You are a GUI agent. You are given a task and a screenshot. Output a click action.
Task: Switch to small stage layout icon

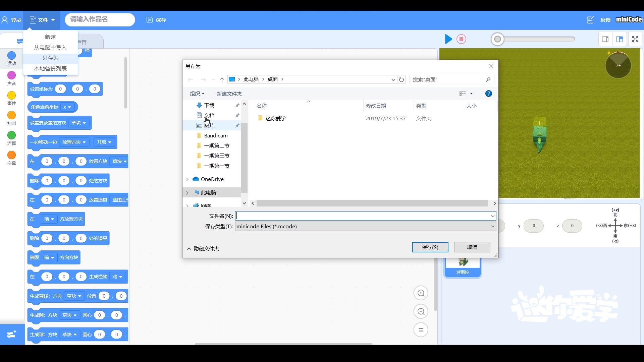point(605,39)
